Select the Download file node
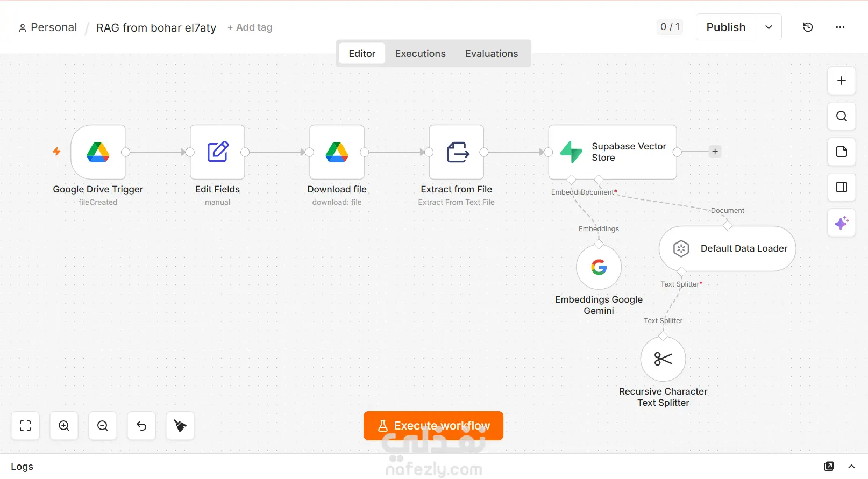Viewport: 868px width, 479px height. pos(337,152)
